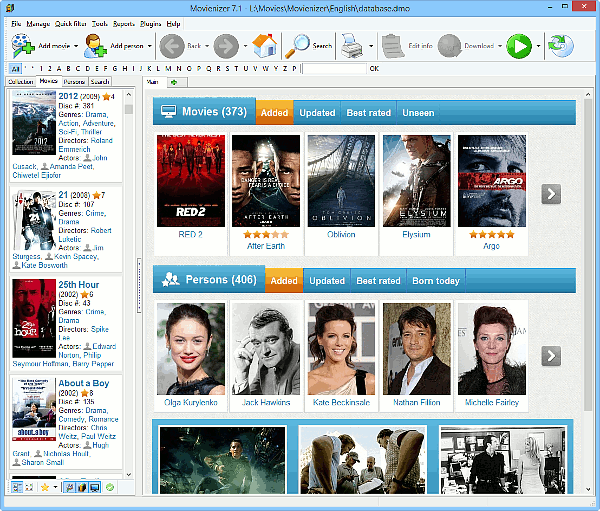
Task: Open Nathan Fillion's person link
Action: tap(417, 402)
